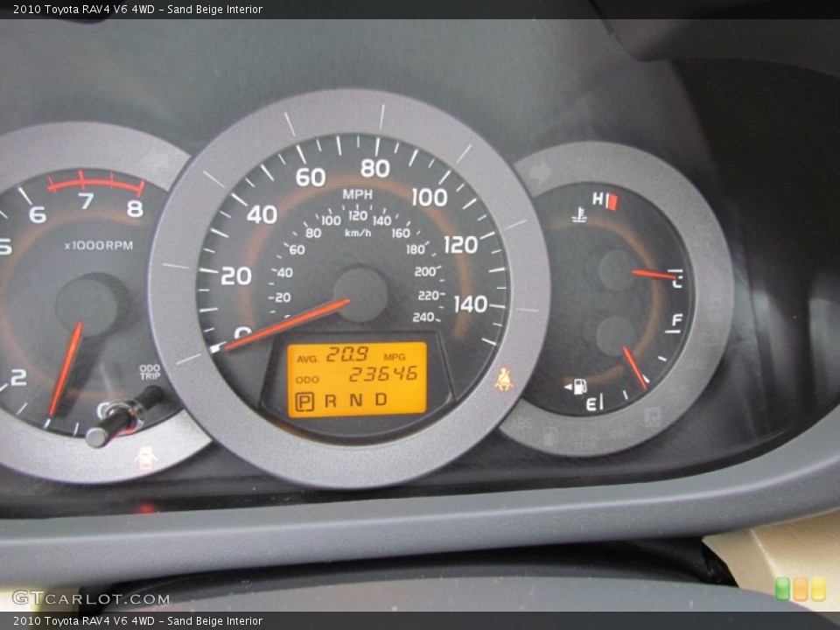Click the 200 km/h mark
This screenshot has height=630, width=840.
[425, 271]
